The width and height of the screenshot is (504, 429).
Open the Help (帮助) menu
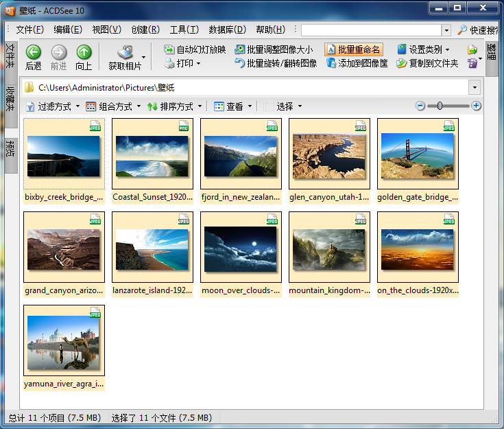(x=270, y=30)
